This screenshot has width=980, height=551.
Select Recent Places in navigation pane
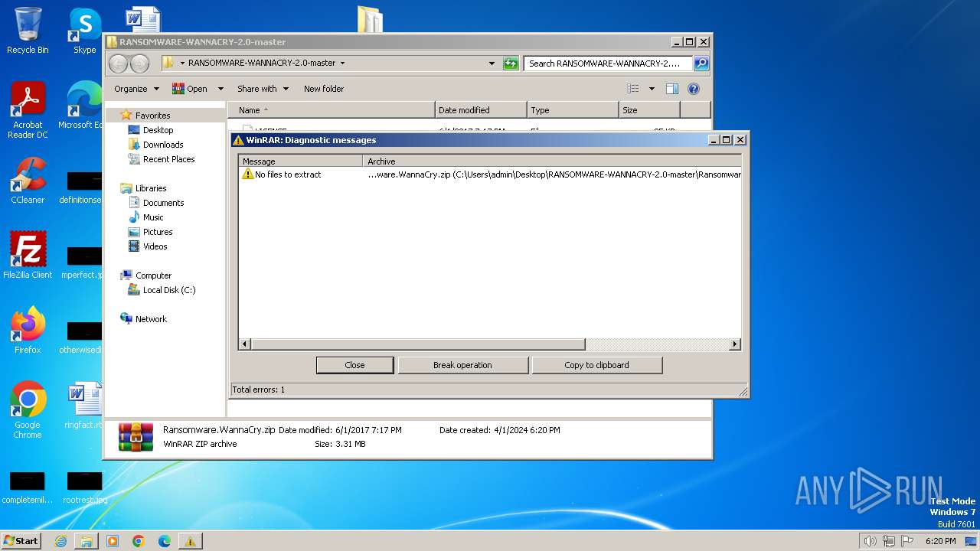168,159
